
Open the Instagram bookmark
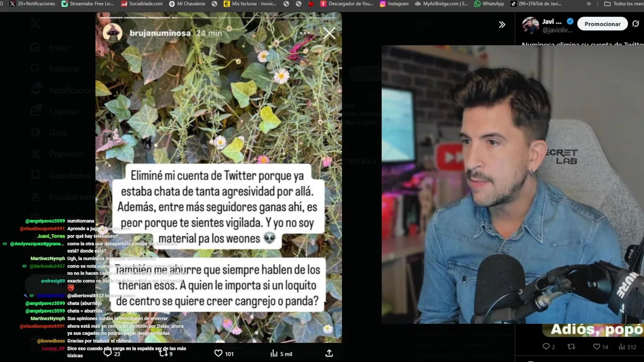[x=394, y=4]
